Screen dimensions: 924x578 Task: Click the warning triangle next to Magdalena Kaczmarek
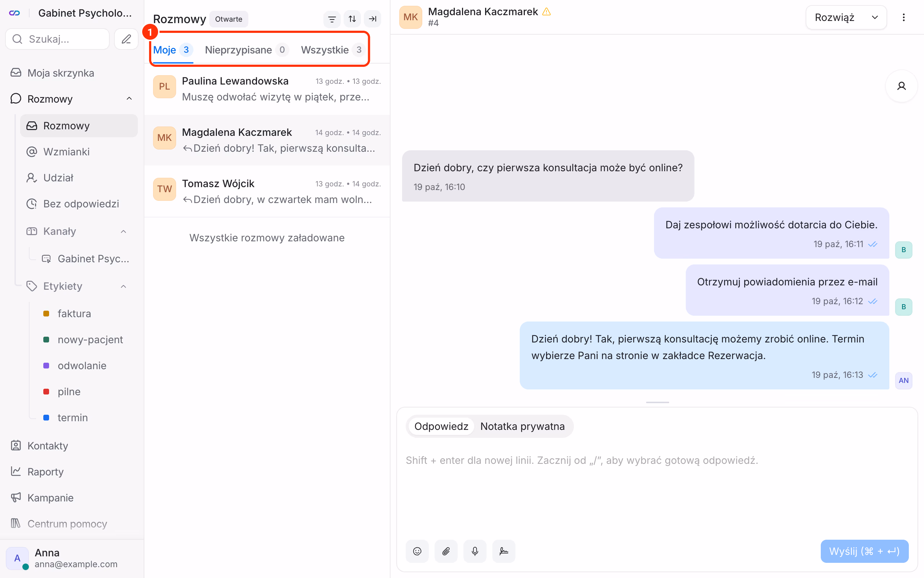[546, 12]
